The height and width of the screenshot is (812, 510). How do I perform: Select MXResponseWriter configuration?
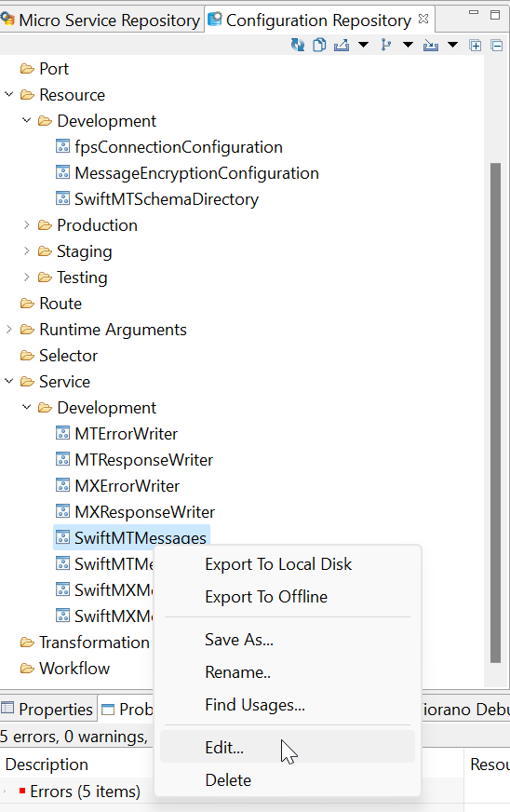tap(144, 512)
